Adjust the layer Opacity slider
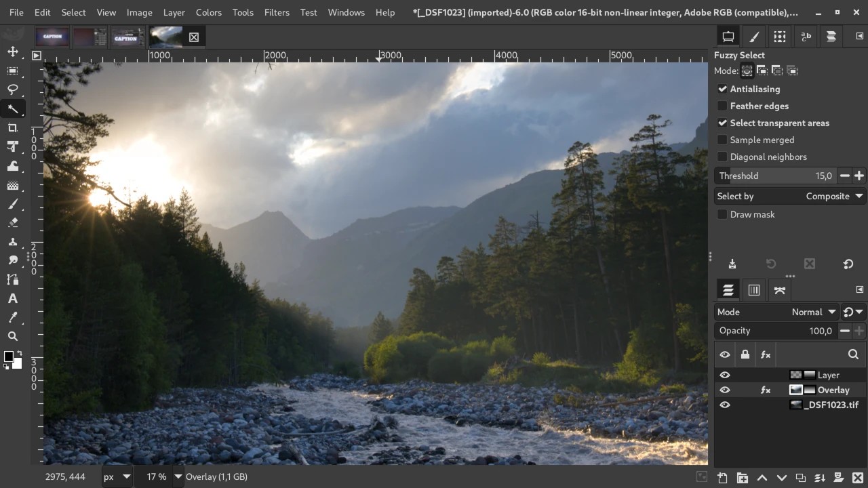The image size is (868, 488). [776, 331]
